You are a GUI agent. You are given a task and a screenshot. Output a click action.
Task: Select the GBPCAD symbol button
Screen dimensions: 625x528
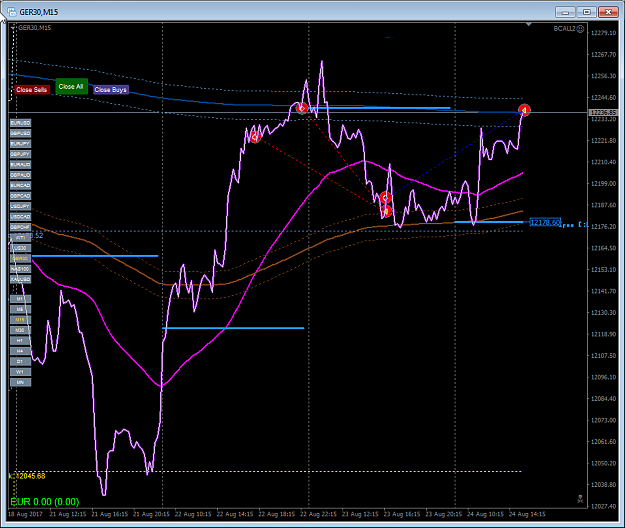click(20, 196)
